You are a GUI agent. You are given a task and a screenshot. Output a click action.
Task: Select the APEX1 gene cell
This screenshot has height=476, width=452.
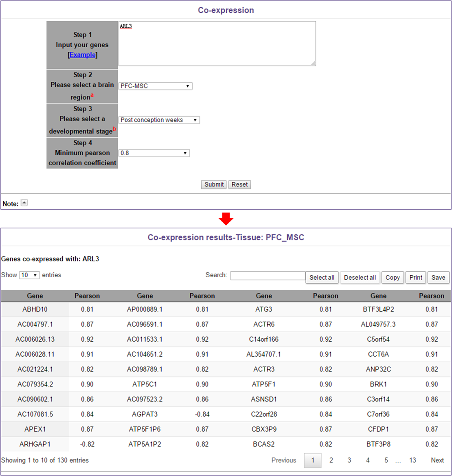[x=35, y=429]
